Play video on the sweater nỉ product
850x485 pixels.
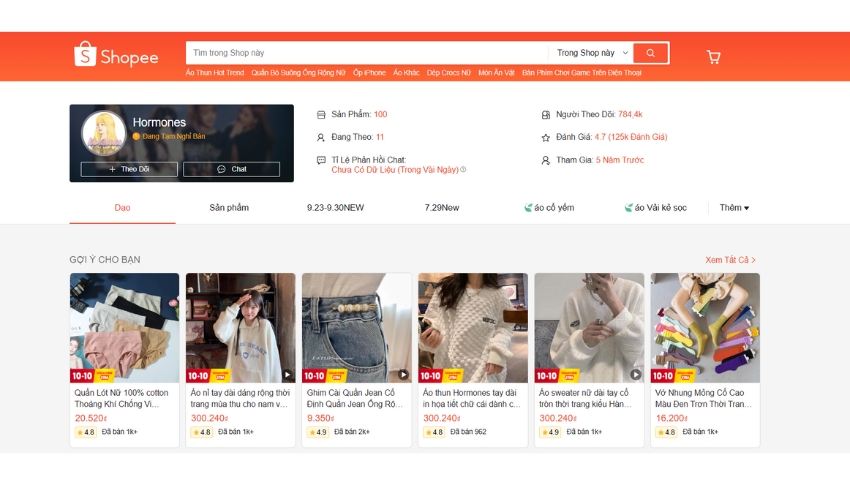[x=287, y=374]
